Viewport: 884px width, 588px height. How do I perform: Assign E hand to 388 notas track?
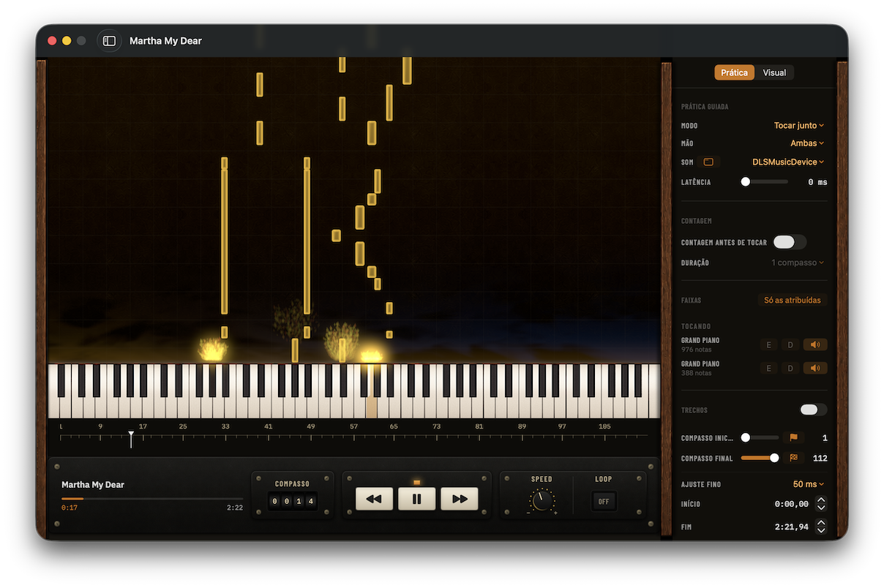click(x=768, y=368)
